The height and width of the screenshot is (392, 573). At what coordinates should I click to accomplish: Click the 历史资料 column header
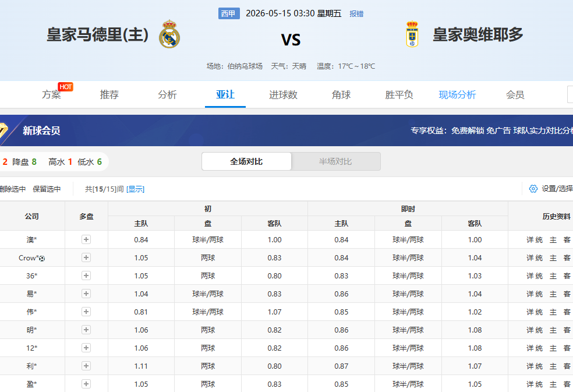coord(556,216)
